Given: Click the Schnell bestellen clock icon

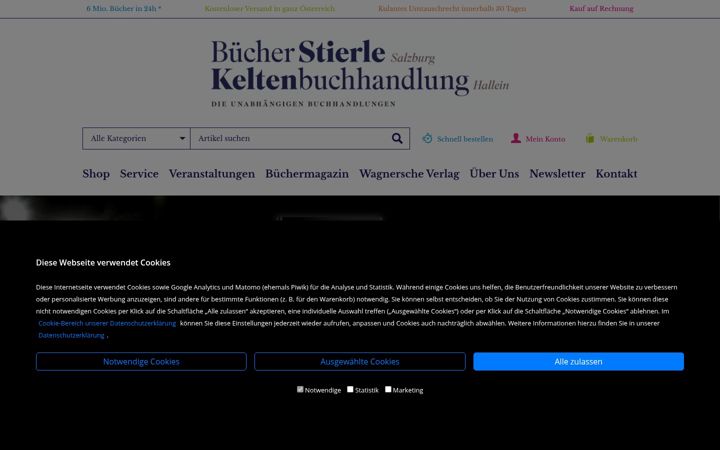Looking at the screenshot, I should coord(428,138).
